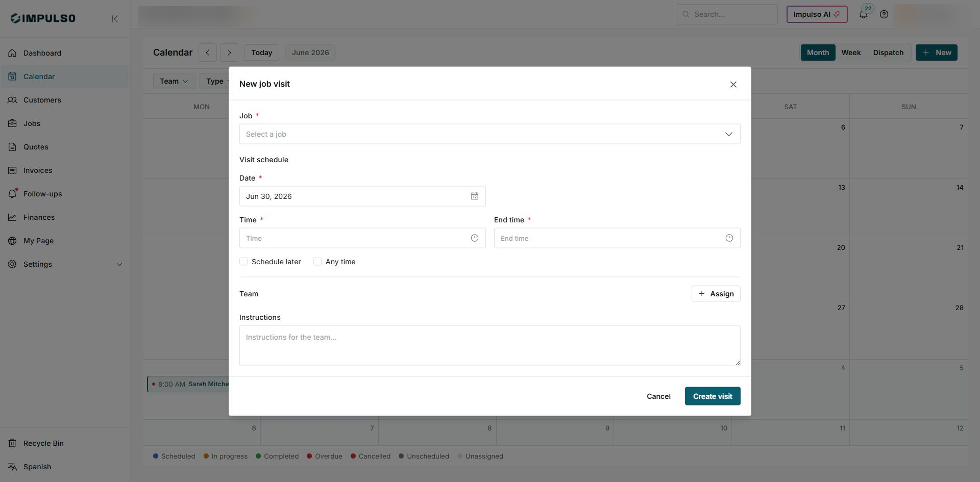Click the Invoices icon in sidebar
The image size is (980, 482).
(12, 170)
